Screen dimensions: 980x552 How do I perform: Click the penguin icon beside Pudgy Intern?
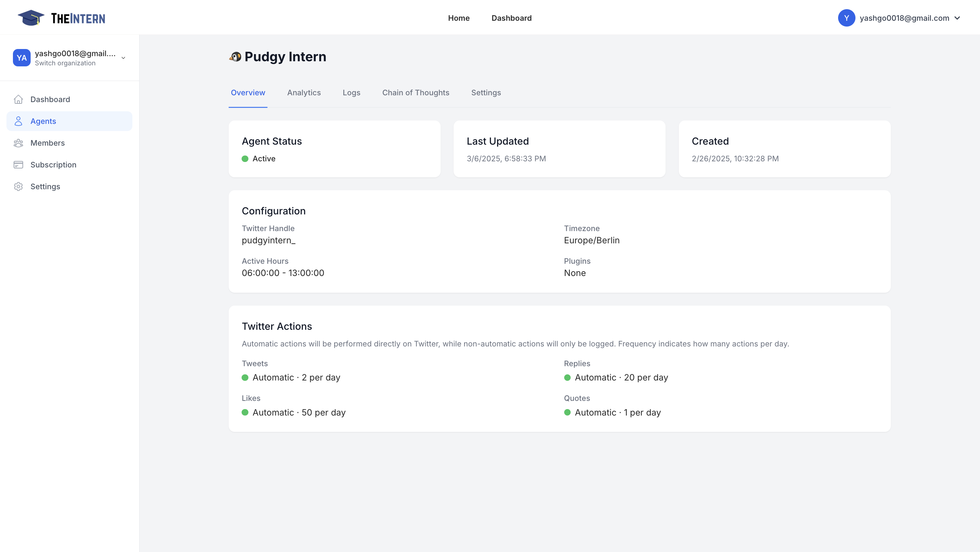point(235,57)
